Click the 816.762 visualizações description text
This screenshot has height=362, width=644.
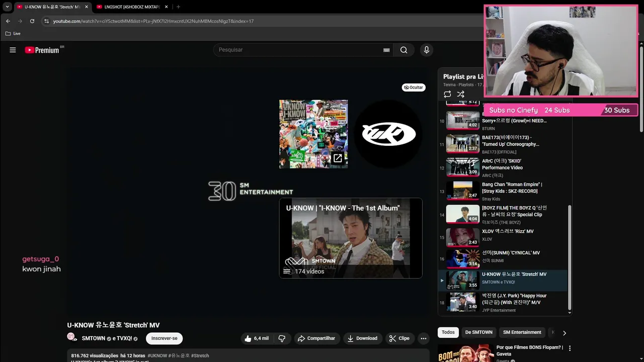[95, 355]
